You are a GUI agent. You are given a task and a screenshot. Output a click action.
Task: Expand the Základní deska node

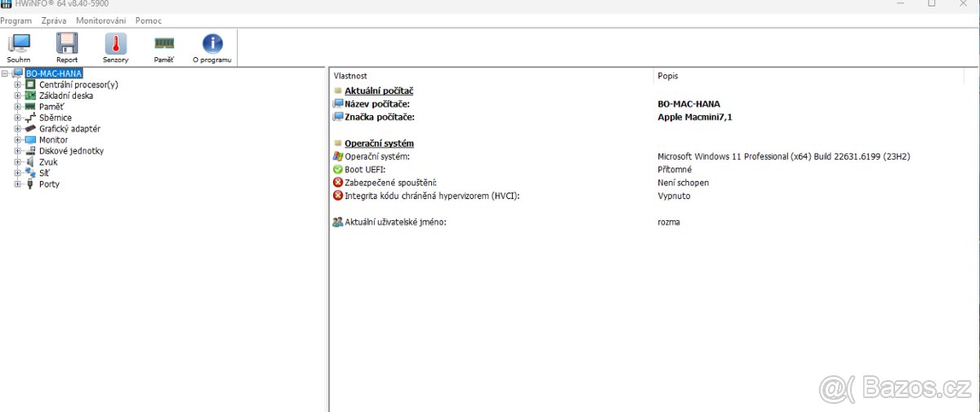(18, 95)
